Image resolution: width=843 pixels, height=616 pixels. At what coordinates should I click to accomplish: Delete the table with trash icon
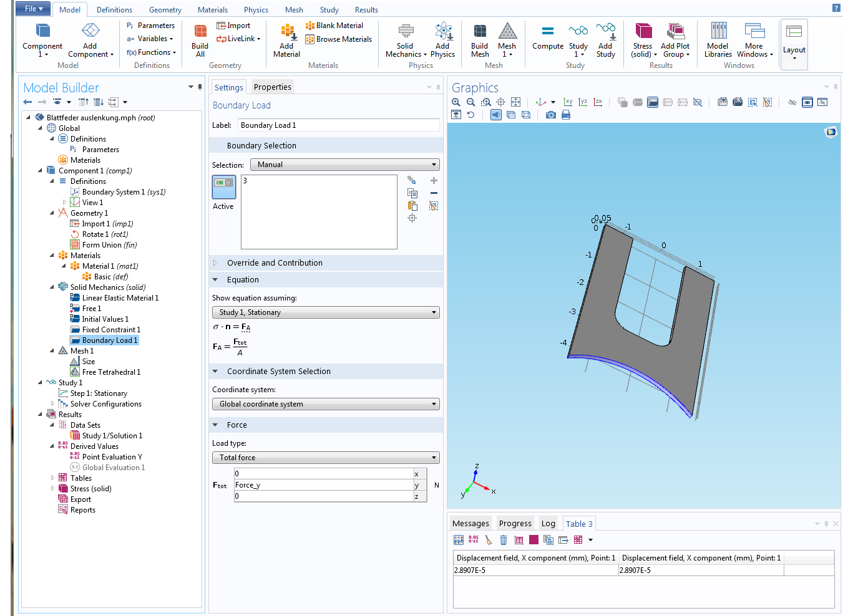(504, 540)
